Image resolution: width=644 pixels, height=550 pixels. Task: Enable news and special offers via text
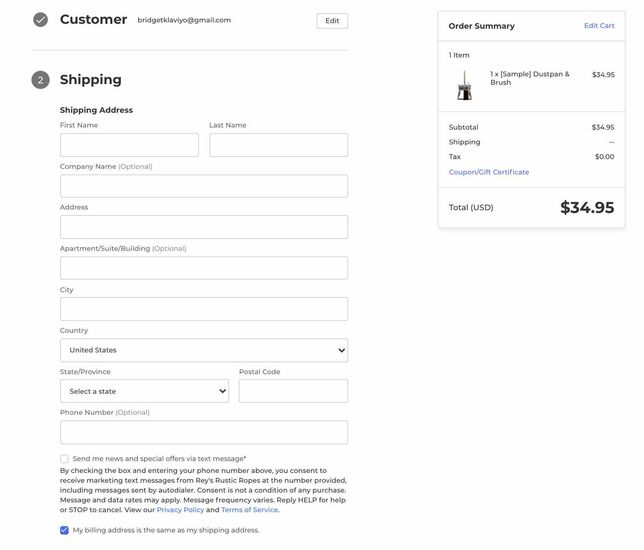click(x=64, y=459)
